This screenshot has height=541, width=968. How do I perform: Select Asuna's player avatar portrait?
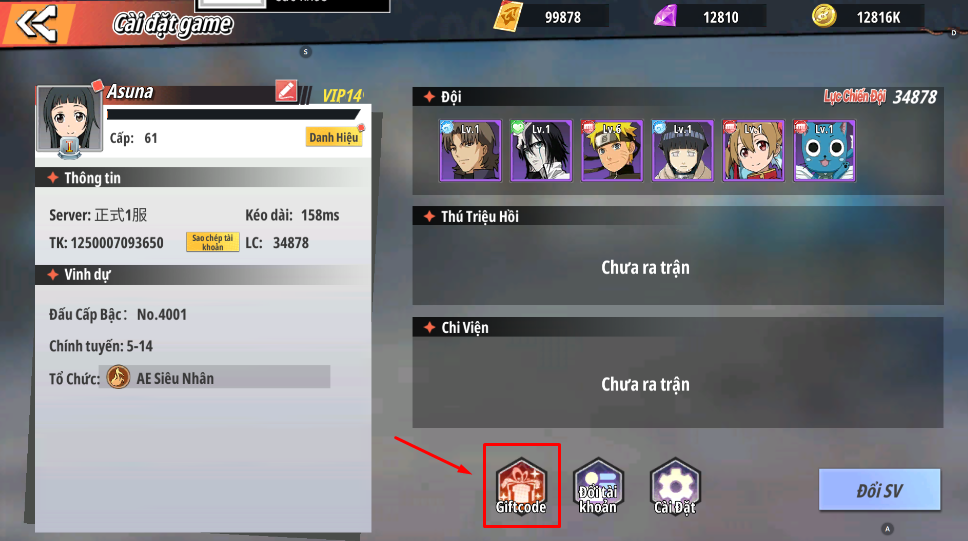tap(69, 119)
